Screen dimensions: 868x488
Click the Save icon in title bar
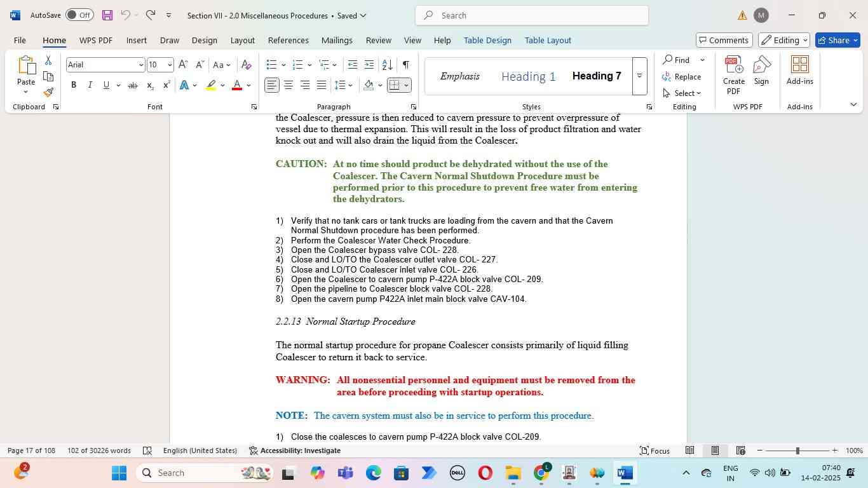(107, 15)
